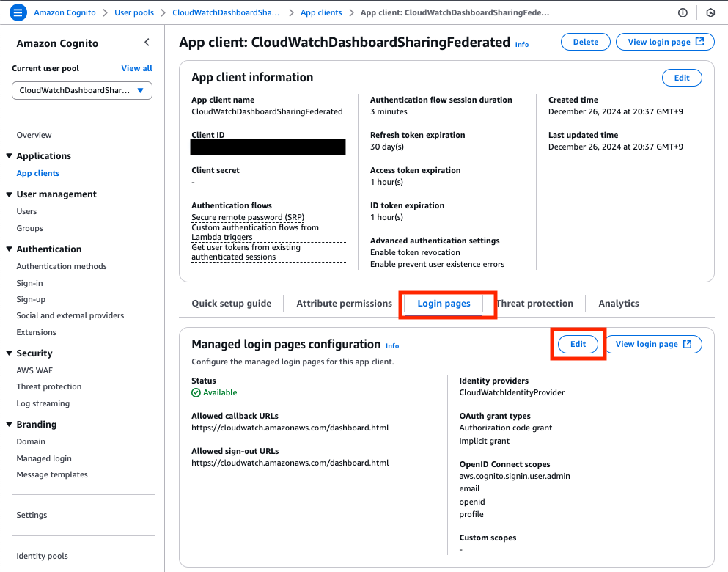Image resolution: width=728 pixels, height=572 pixels.
Task: Open the hexagon settings icon at top right
Action: point(710,12)
